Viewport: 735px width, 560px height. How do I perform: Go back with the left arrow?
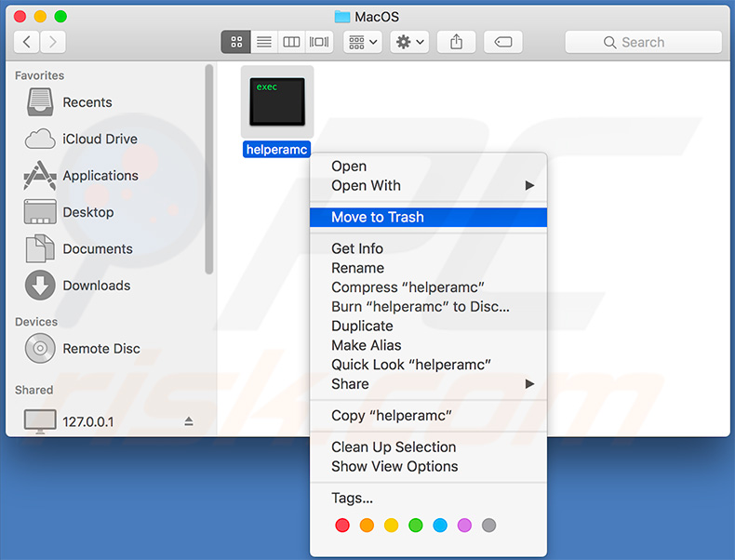coord(27,42)
